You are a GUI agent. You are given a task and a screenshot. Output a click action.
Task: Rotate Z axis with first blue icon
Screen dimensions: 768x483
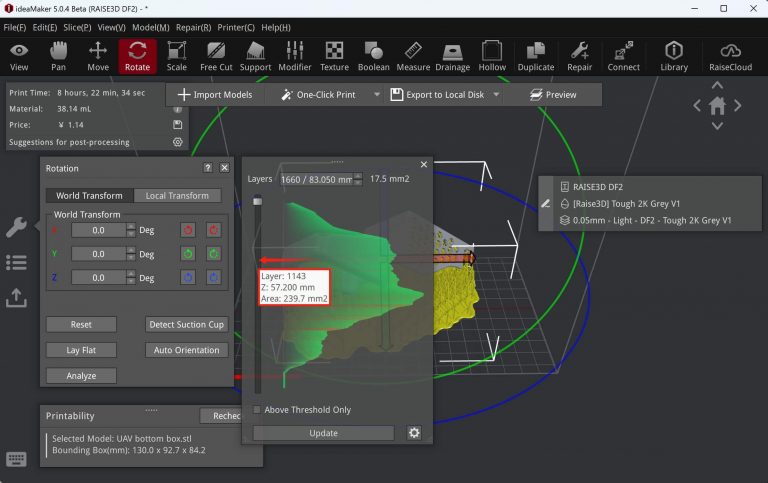(x=188, y=277)
